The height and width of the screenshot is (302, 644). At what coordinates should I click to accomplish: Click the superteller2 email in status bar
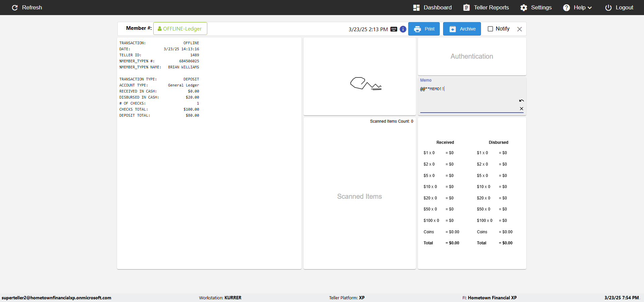(56, 298)
